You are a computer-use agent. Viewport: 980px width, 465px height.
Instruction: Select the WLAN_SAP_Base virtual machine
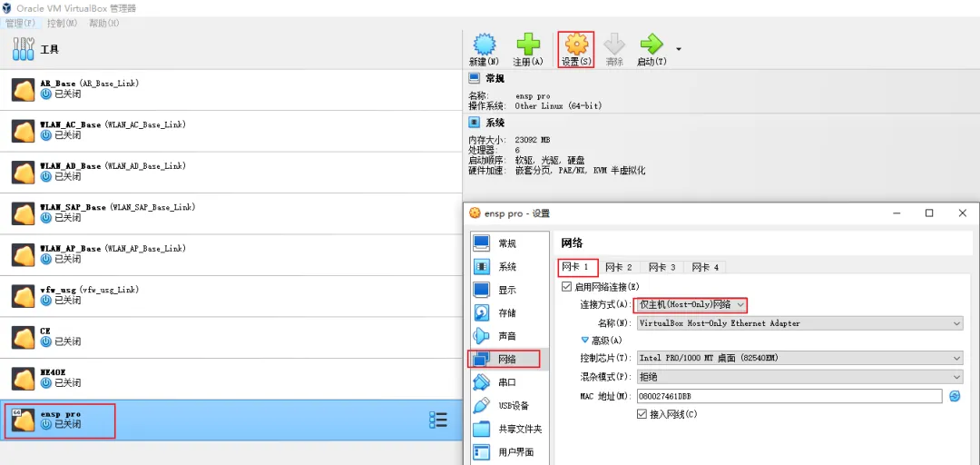(231, 213)
